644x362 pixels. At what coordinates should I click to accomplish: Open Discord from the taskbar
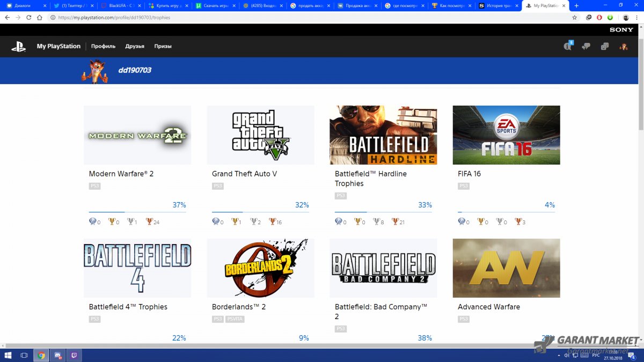pos(57,355)
